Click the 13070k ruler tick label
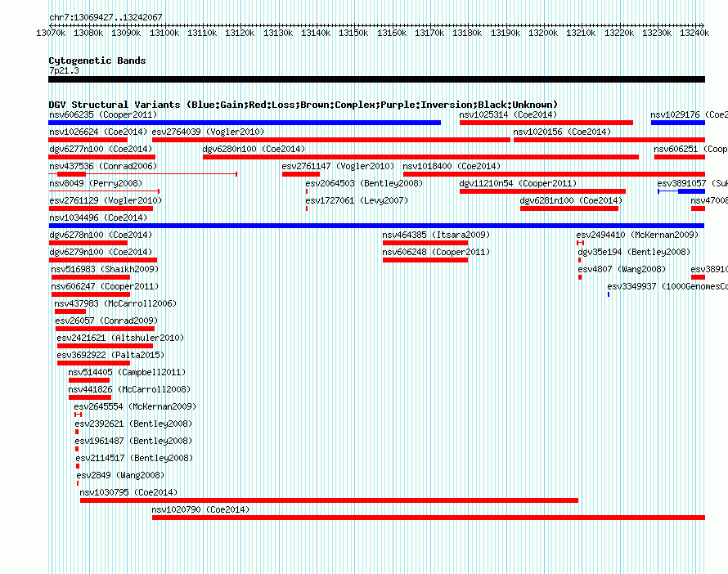The width and height of the screenshot is (728, 574). coord(51,33)
